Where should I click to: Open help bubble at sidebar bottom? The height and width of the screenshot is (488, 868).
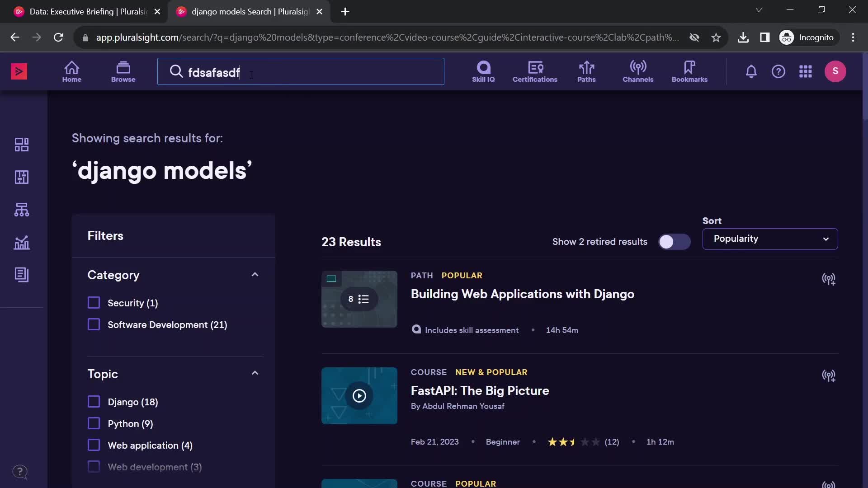pos(20,472)
